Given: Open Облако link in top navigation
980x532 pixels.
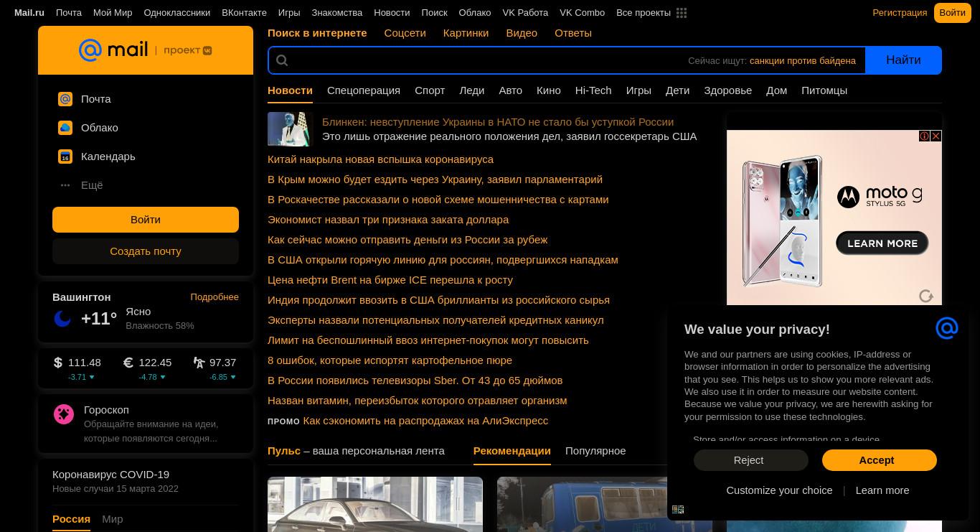Looking at the screenshot, I should (475, 13).
